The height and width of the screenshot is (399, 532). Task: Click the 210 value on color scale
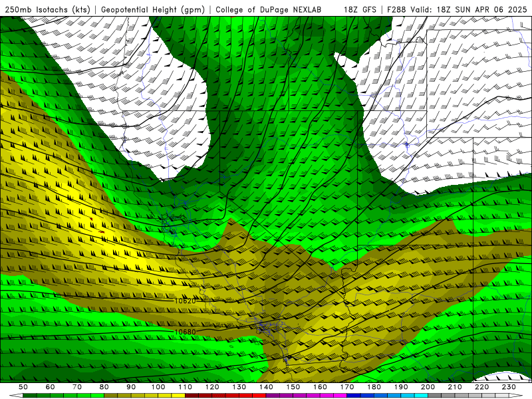[456, 387]
